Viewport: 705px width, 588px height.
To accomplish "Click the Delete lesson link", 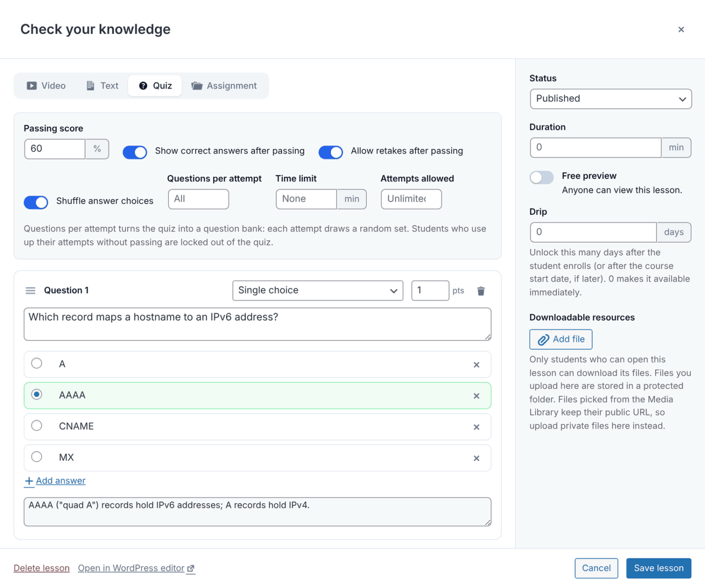I will (42, 568).
